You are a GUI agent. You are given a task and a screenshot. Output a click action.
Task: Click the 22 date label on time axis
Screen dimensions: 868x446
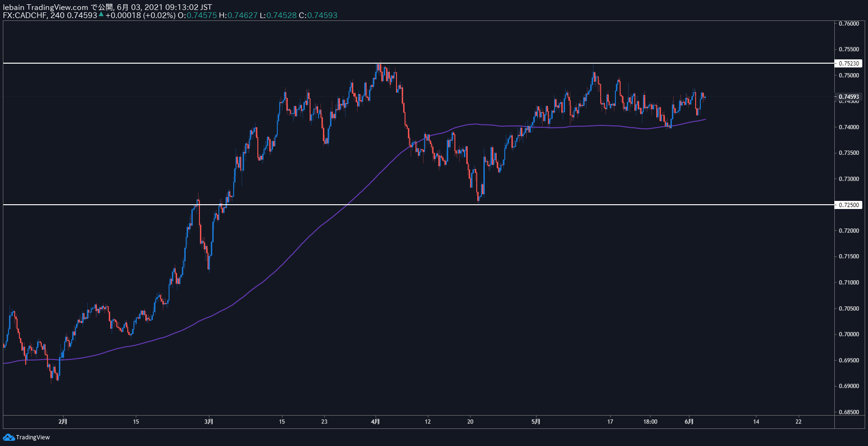(799, 422)
